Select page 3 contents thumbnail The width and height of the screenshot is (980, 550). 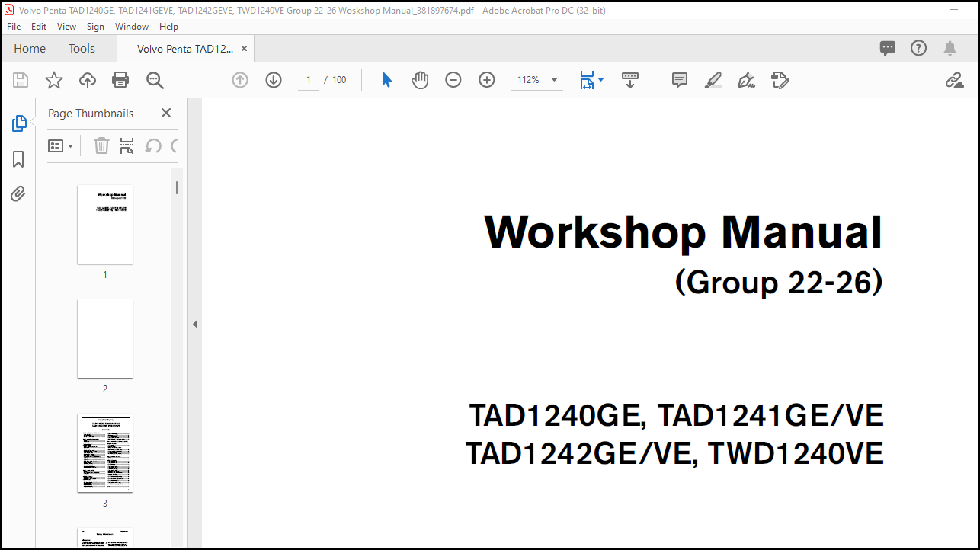point(105,453)
